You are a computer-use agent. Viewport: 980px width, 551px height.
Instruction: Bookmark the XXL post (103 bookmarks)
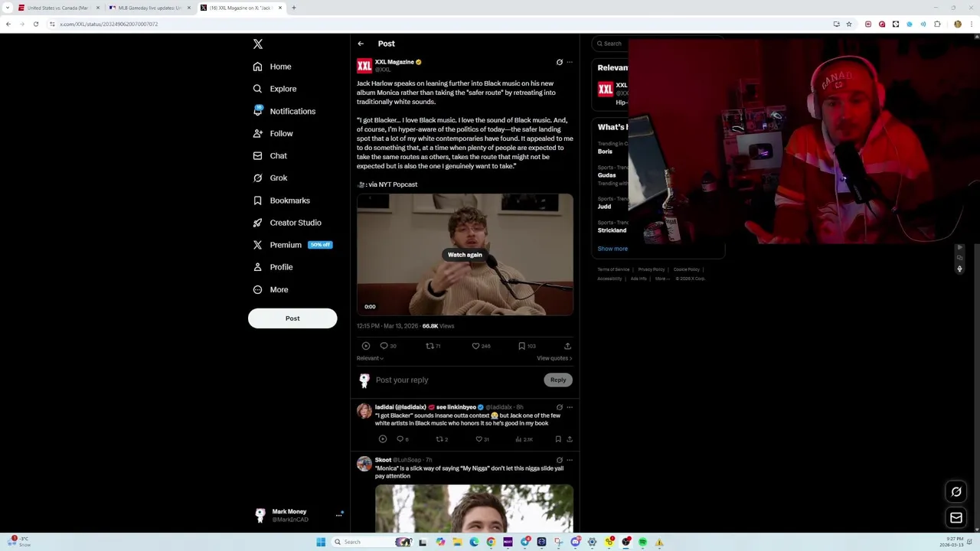click(527, 346)
